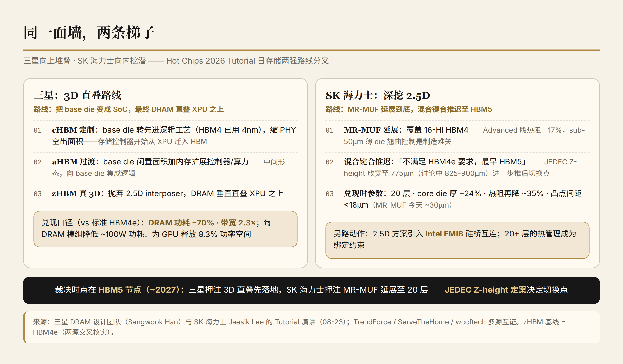Click the <18μm（MR-MUF 今天 ~30μm） text
The image size is (623, 364).
click(398, 205)
